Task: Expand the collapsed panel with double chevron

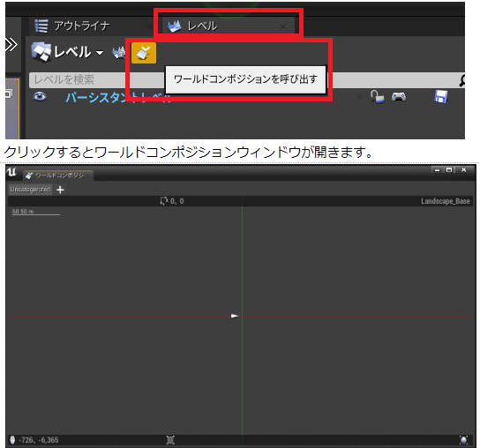Action: [11, 45]
